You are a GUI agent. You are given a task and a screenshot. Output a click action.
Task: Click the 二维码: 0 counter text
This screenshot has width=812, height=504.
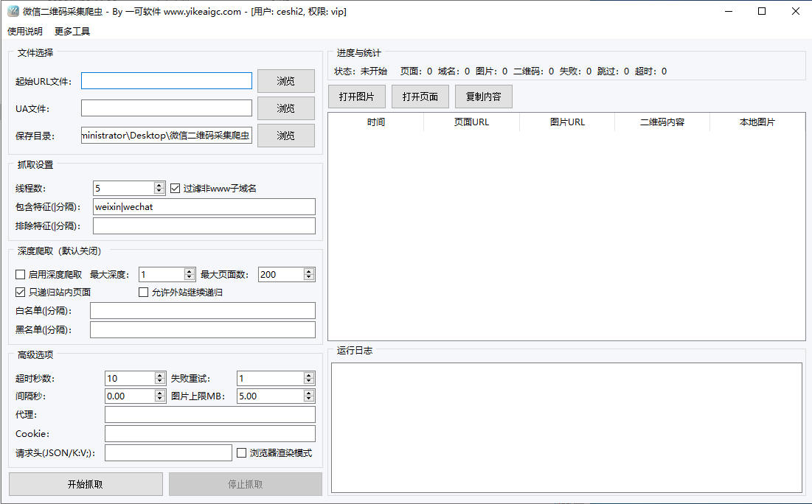[x=533, y=71]
